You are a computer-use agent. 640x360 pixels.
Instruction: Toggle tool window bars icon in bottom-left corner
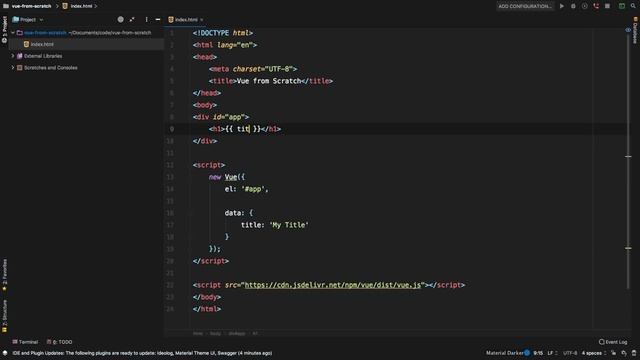5,353
